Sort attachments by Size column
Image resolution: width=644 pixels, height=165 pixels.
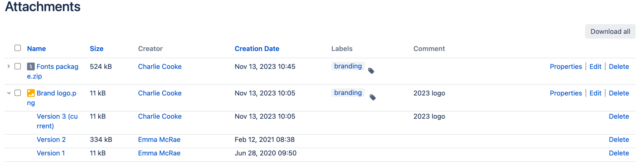(96, 49)
